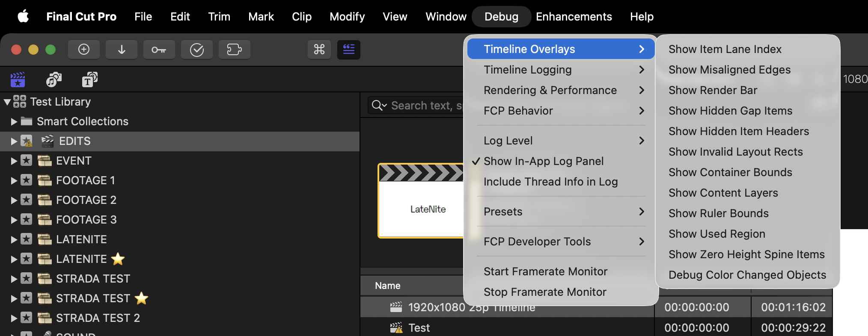The image size is (868, 336).
Task: Click the background tasks checkmark icon
Action: (196, 50)
